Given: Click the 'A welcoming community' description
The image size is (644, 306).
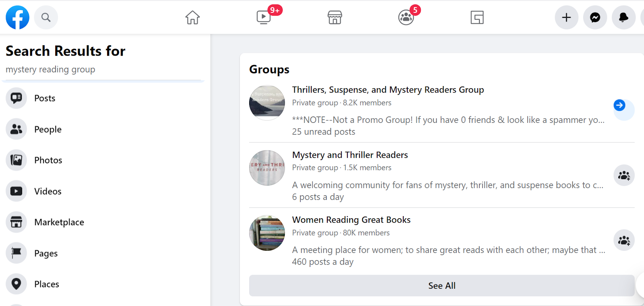Looking at the screenshot, I should pos(448,185).
